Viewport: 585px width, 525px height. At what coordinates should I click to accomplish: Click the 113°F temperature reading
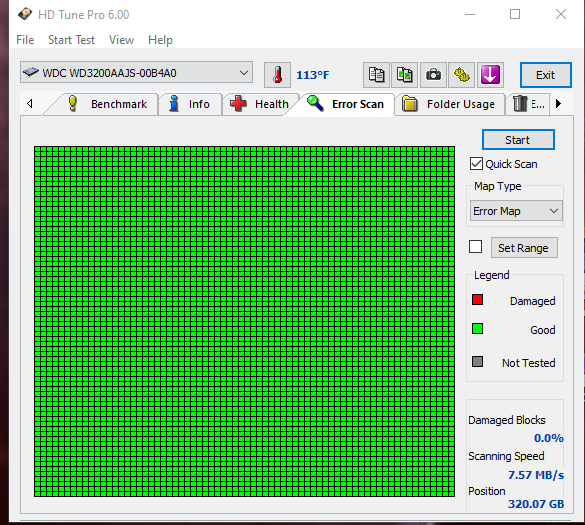[313, 75]
